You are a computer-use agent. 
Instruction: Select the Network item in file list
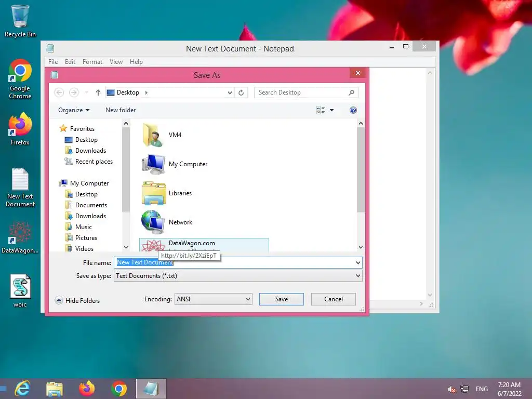tap(167, 222)
